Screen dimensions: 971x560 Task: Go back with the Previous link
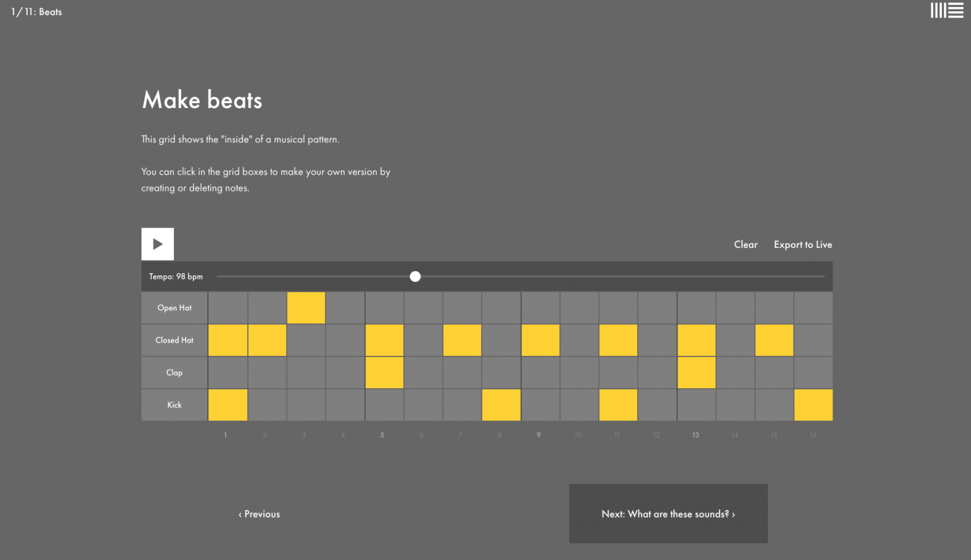tap(259, 514)
